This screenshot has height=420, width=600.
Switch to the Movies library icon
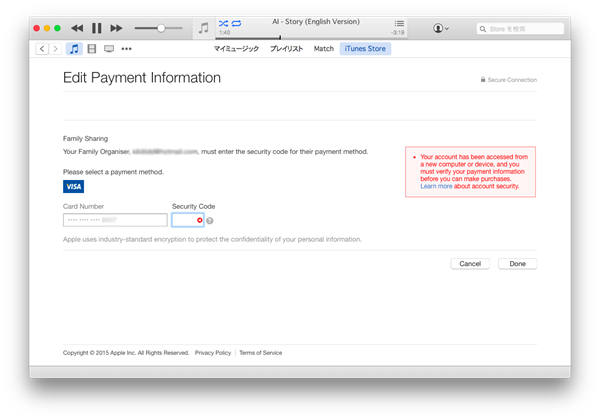[x=92, y=49]
